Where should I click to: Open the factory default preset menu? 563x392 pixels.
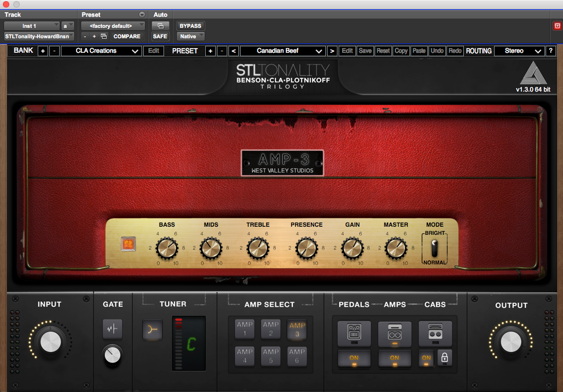coord(112,26)
